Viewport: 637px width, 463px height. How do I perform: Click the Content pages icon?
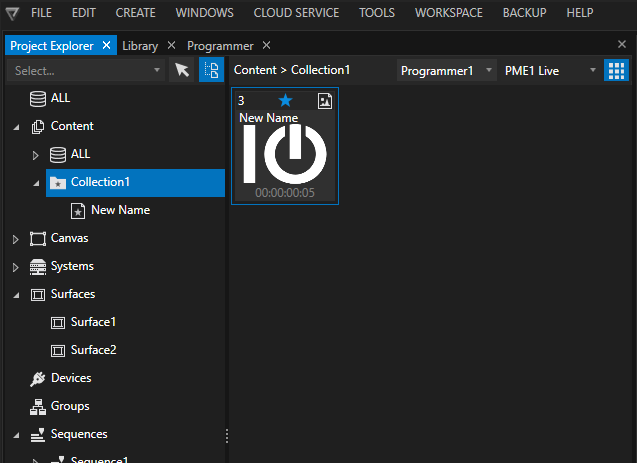[38, 127]
